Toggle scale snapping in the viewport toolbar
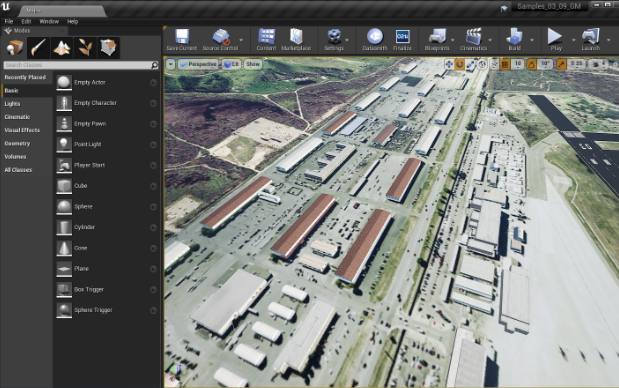The height and width of the screenshot is (388, 619). tap(561, 64)
